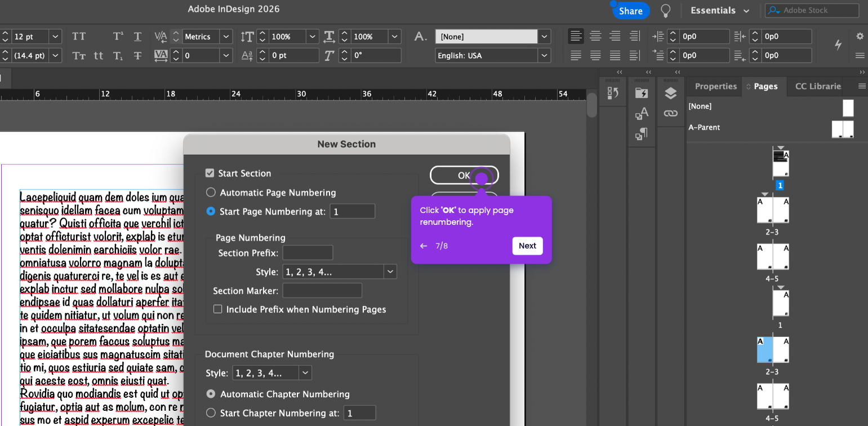
Task: Open the page numbering Style dropdown
Action: coord(340,272)
